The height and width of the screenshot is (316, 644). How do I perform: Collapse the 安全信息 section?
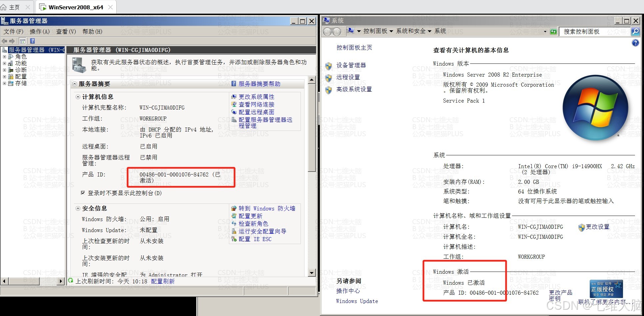[78, 208]
